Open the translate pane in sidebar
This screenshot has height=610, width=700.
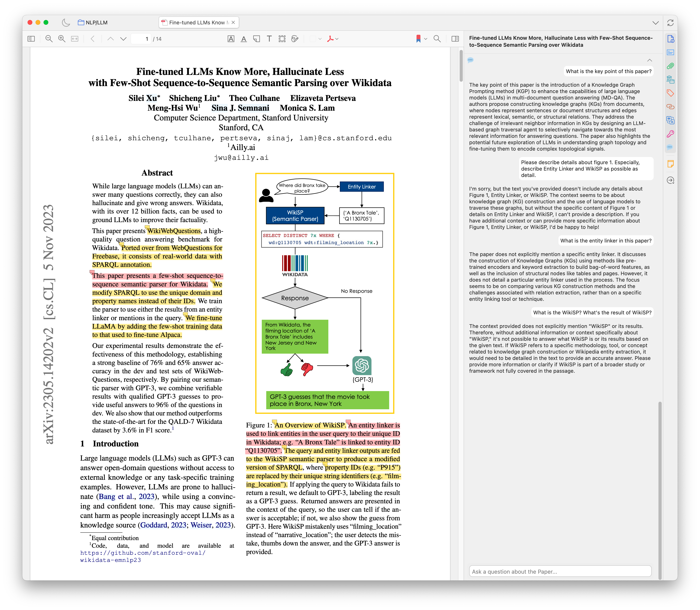[670, 120]
